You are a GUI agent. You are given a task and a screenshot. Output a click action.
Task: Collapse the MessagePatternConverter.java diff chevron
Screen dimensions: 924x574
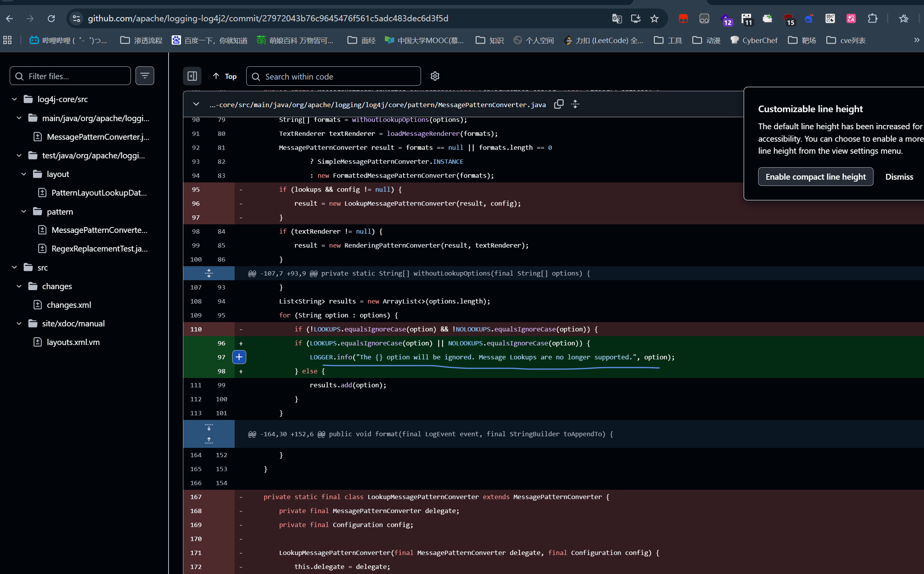pos(196,104)
